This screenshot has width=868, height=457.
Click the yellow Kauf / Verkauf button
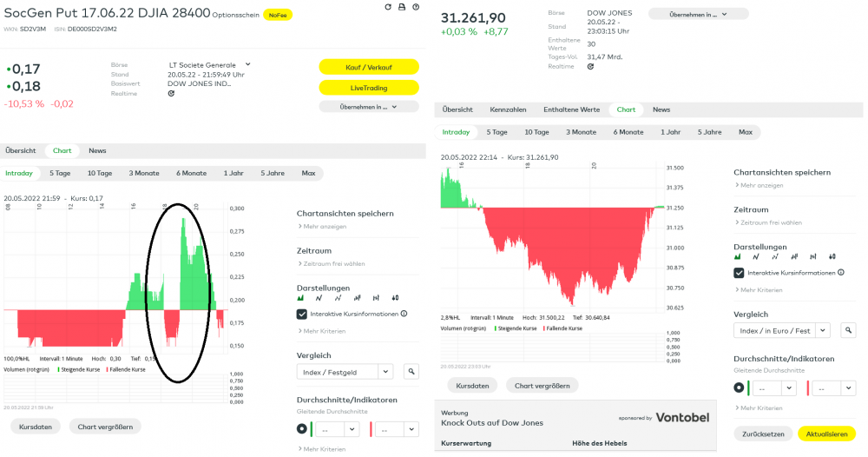coord(369,67)
